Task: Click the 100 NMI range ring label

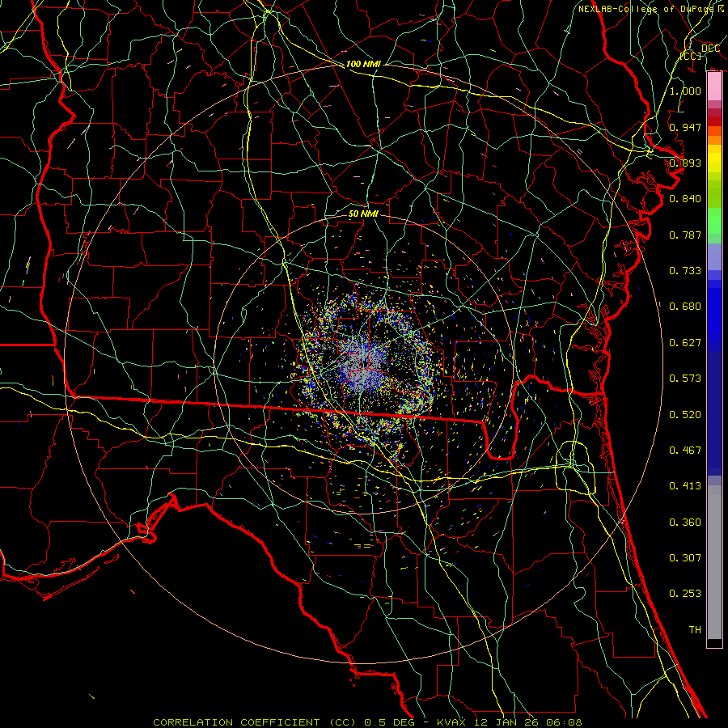Action: click(363, 64)
